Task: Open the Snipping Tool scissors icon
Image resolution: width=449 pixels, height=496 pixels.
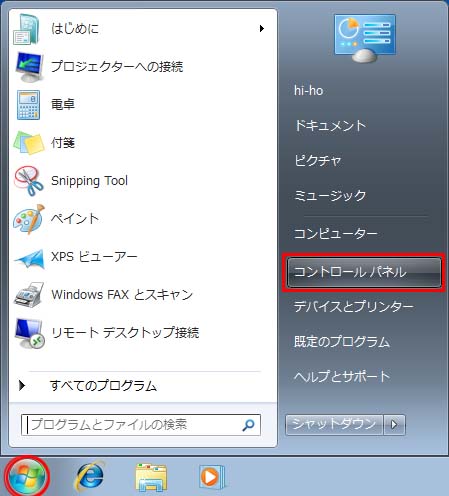Action: [29, 181]
